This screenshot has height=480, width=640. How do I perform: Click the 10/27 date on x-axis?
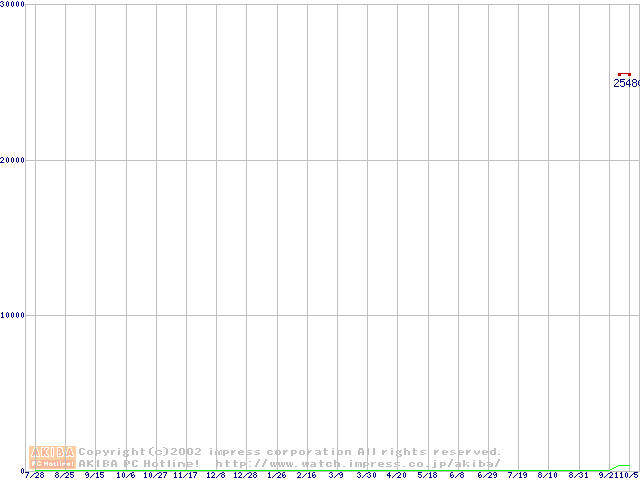pyautogui.click(x=155, y=475)
